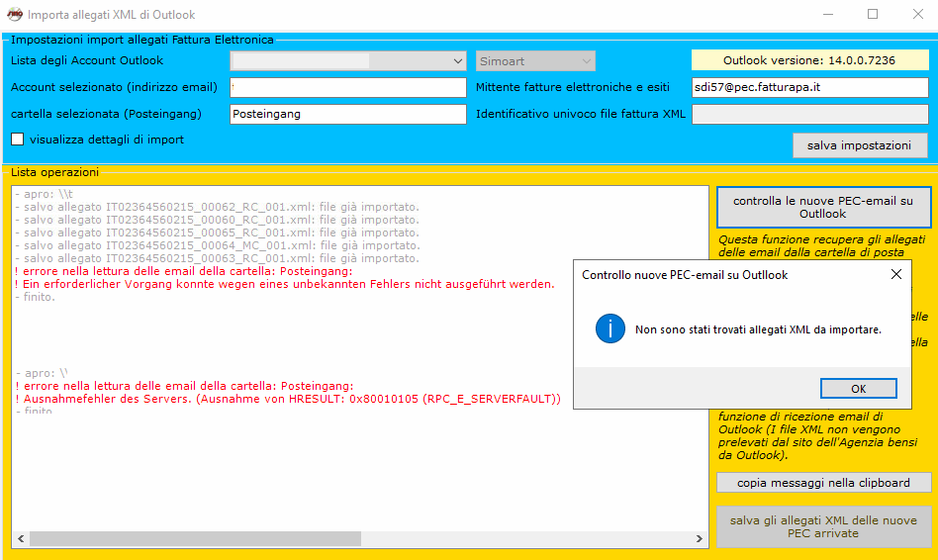Confirm the dialog with OK

coord(858,388)
